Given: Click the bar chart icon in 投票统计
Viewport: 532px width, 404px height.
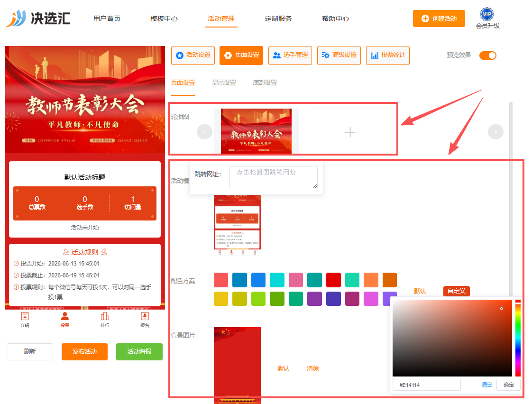Looking at the screenshot, I should 374,55.
